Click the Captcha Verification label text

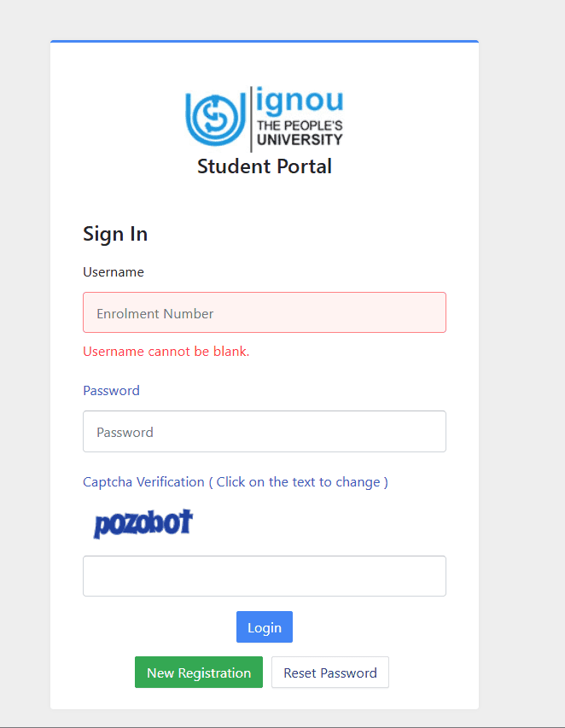click(143, 481)
